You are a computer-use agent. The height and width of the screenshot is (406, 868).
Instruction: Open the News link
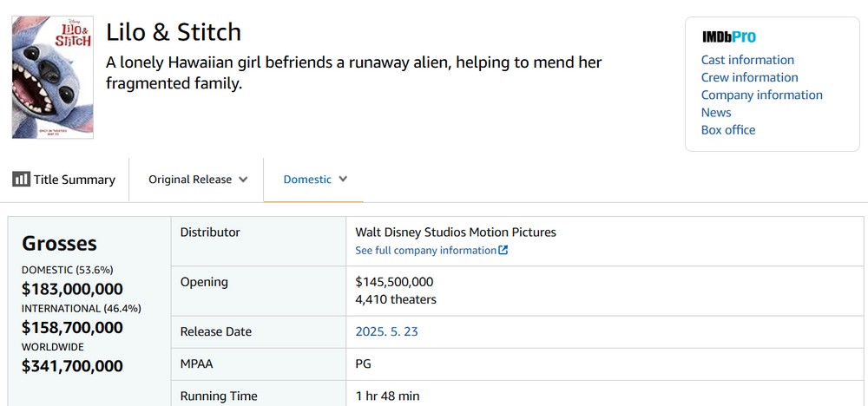(x=716, y=112)
